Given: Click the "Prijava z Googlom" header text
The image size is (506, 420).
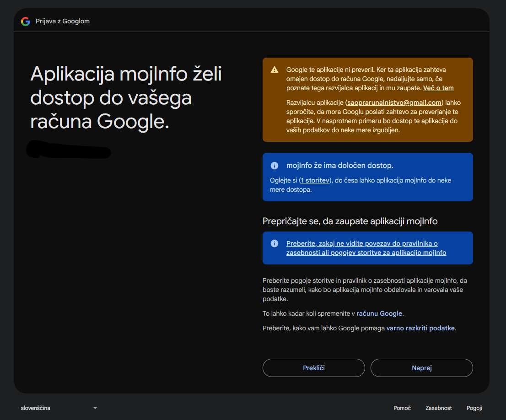Looking at the screenshot, I should [63, 22].
